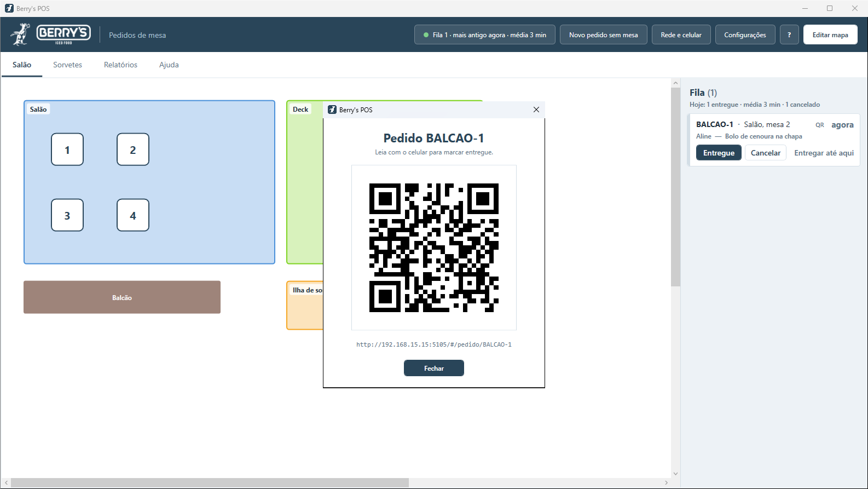The height and width of the screenshot is (489, 868).
Task: Select table 1 in Salão
Action: [x=67, y=149]
